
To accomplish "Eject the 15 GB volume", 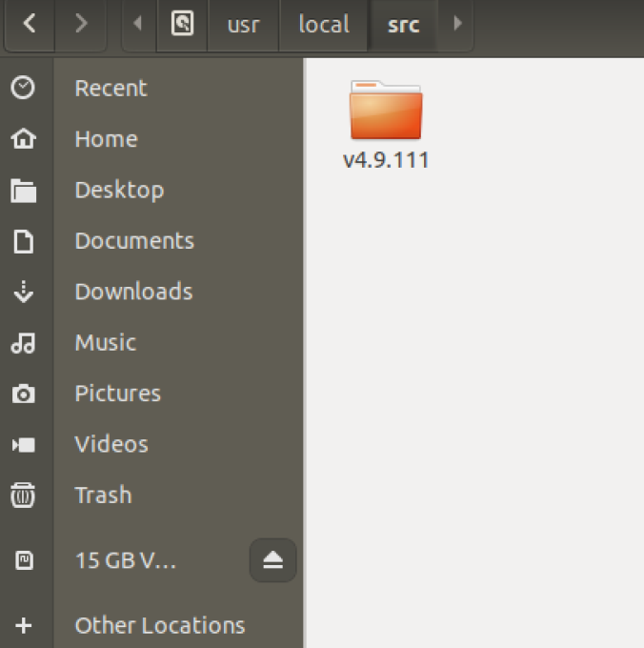I will [273, 561].
